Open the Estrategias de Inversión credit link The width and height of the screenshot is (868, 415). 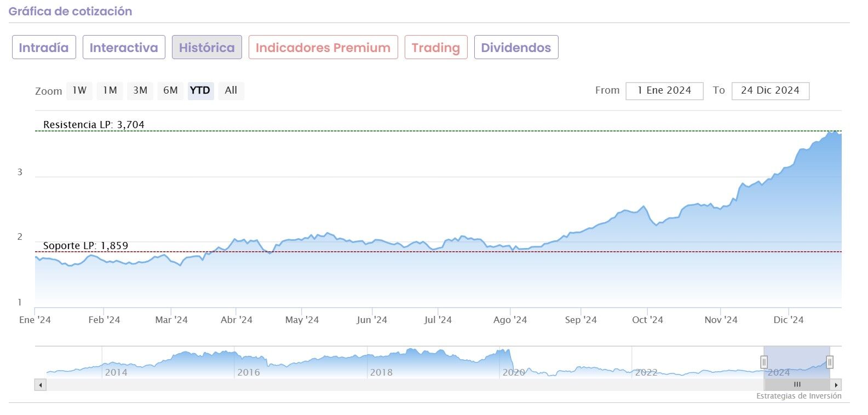point(798,396)
